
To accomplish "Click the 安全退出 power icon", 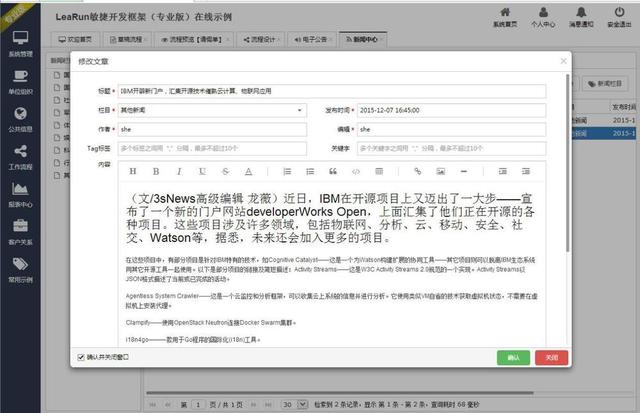I will [619, 17].
